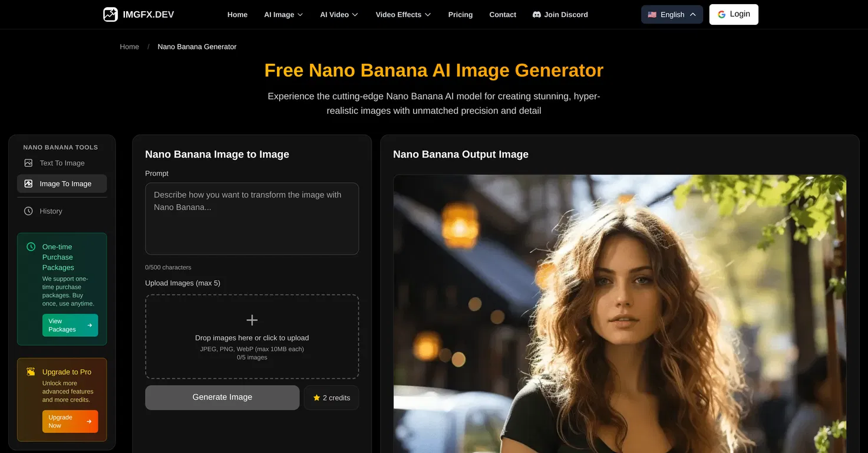Open the Video Effects dropdown
The width and height of the screenshot is (868, 453).
click(403, 15)
